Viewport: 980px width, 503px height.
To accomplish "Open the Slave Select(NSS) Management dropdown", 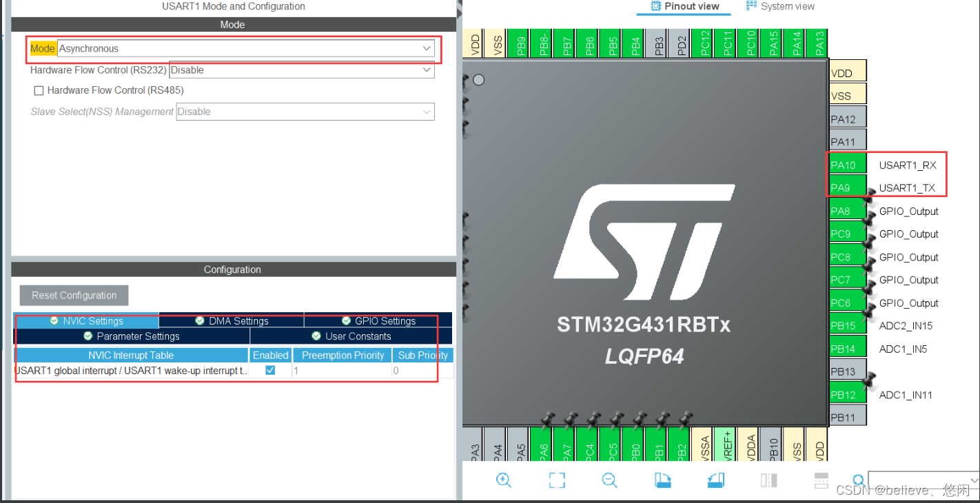I will pyautogui.click(x=426, y=112).
